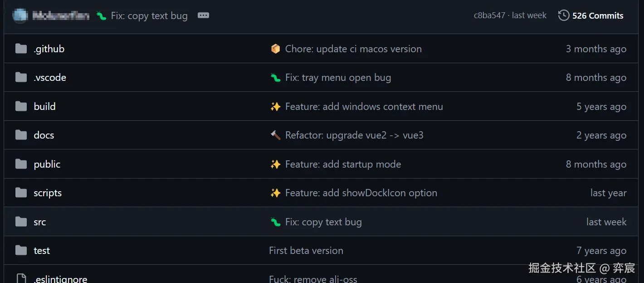The height and width of the screenshot is (283, 644).
Task: Open the public folder
Action: (x=47, y=164)
